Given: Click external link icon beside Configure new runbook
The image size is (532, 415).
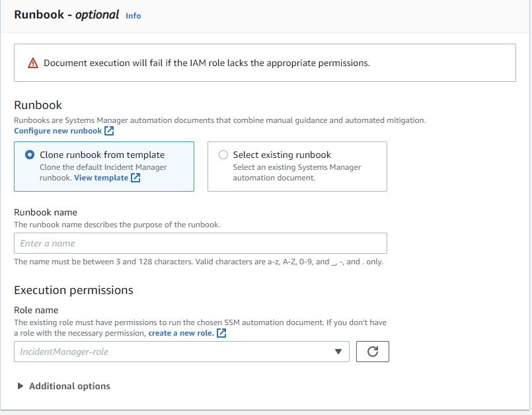Looking at the screenshot, I should (109, 131).
